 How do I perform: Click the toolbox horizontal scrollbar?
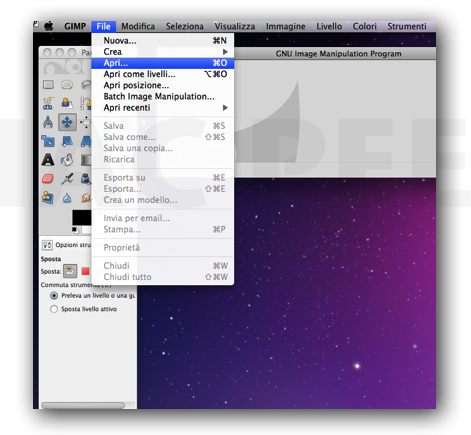tap(83, 405)
